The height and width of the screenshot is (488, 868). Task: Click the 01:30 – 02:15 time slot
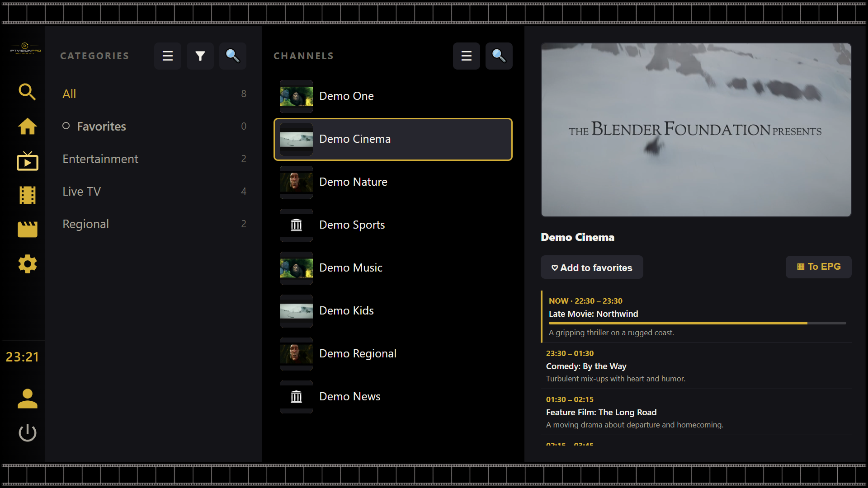tap(570, 399)
